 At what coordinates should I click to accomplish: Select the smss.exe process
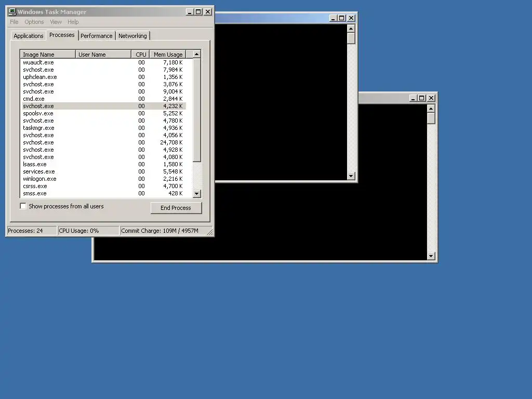[x=104, y=193]
